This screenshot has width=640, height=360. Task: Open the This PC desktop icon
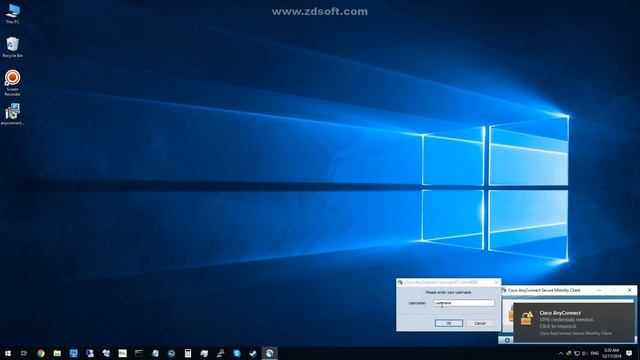12,13
